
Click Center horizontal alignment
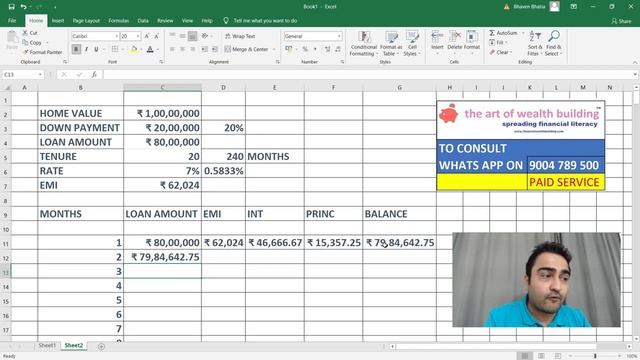click(182, 49)
